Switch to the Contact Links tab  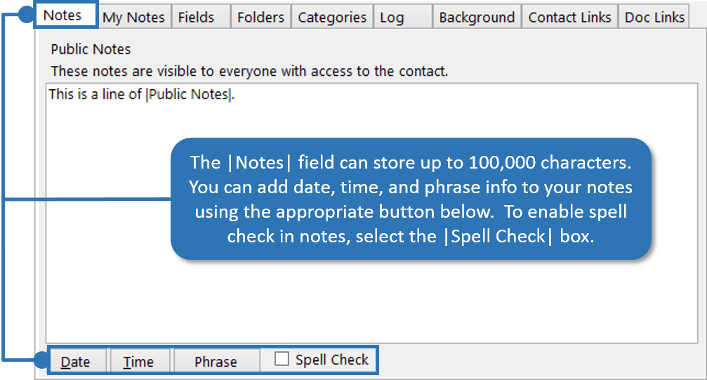pyautogui.click(x=570, y=17)
